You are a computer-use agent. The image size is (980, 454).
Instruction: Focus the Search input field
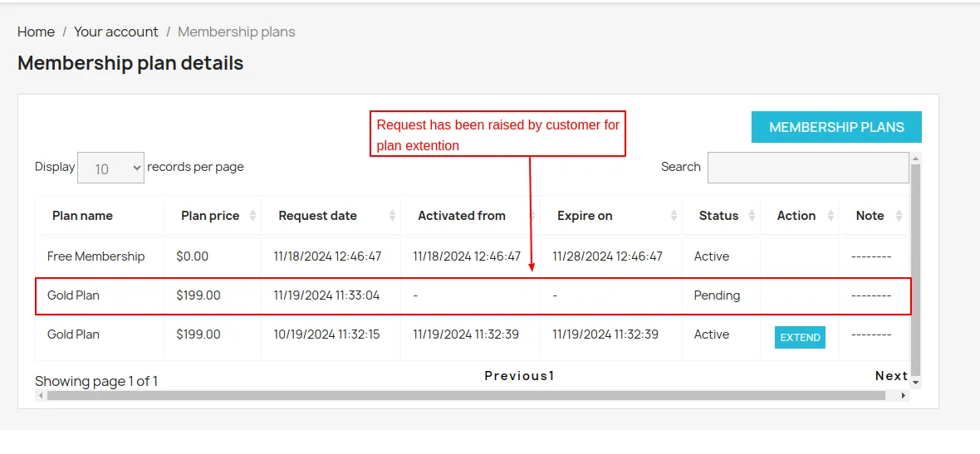(807, 168)
